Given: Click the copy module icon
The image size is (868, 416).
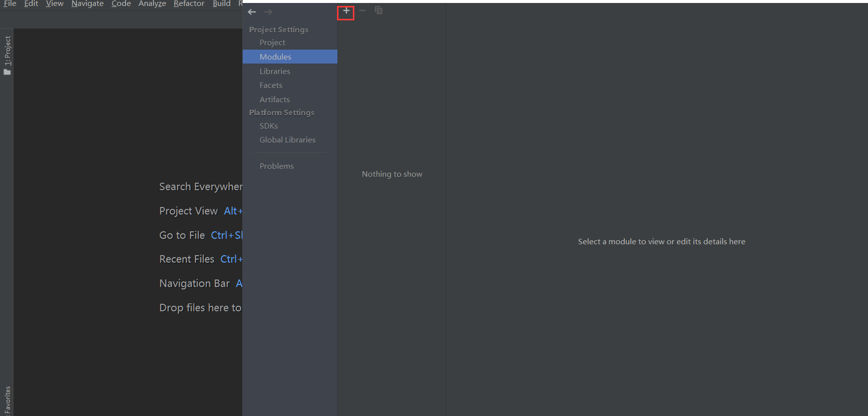Looking at the screenshot, I should [x=379, y=10].
